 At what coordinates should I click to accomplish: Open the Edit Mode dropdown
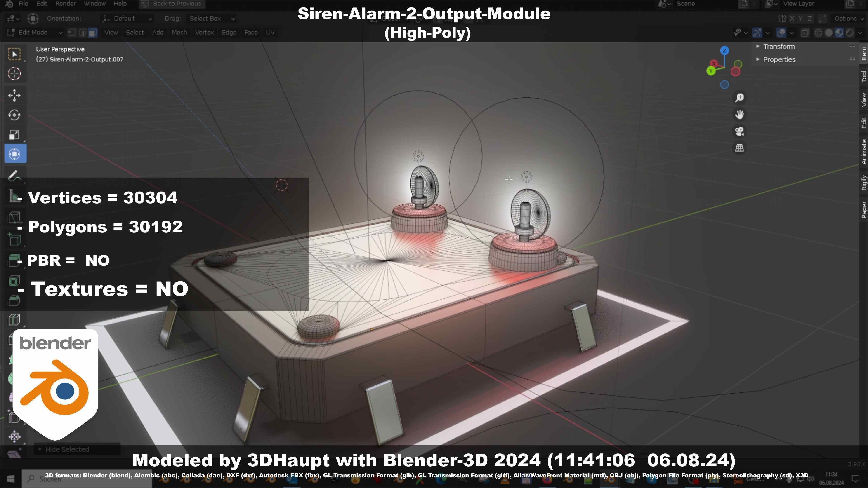click(x=34, y=32)
